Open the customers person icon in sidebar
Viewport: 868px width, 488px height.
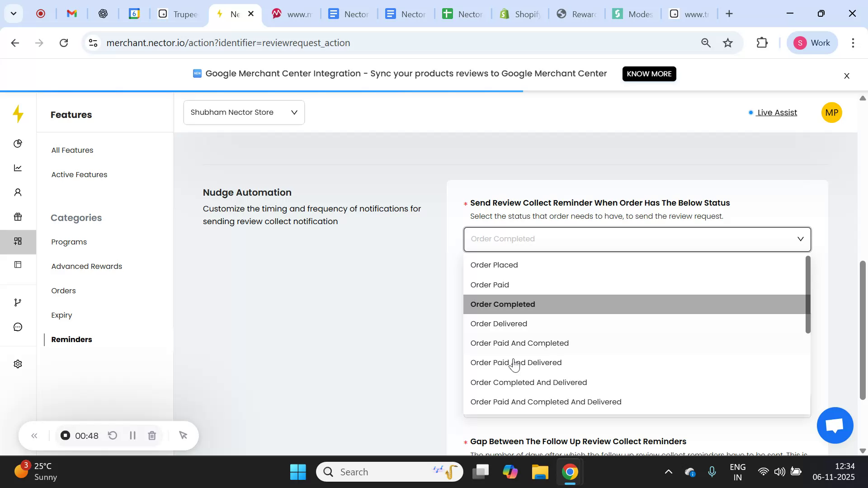pyautogui.click(x=18, y=192)
